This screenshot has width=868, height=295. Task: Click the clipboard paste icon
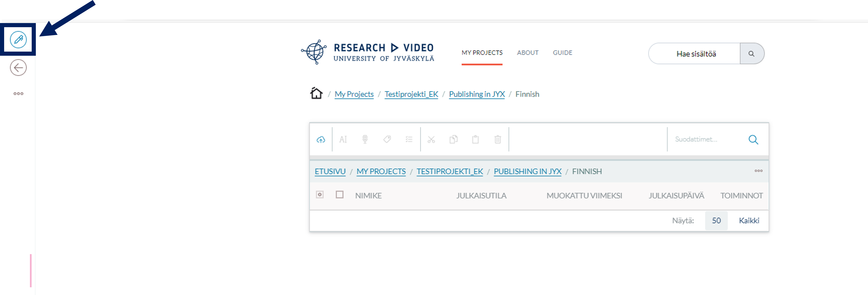[x=475, y=139]
